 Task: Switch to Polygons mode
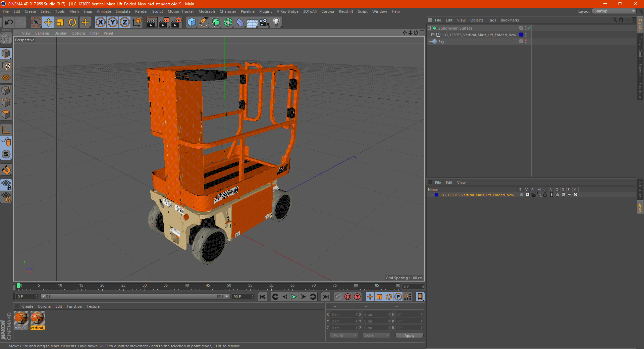point(6,115)
